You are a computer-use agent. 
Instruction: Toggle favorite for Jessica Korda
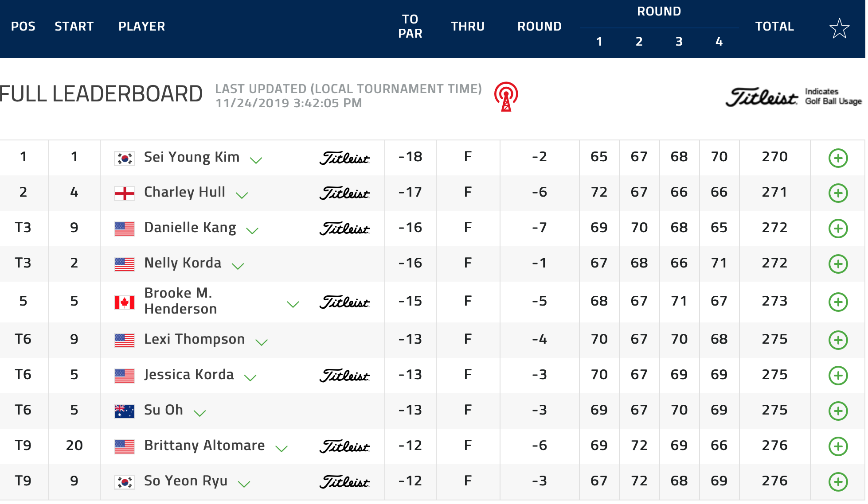838,376
